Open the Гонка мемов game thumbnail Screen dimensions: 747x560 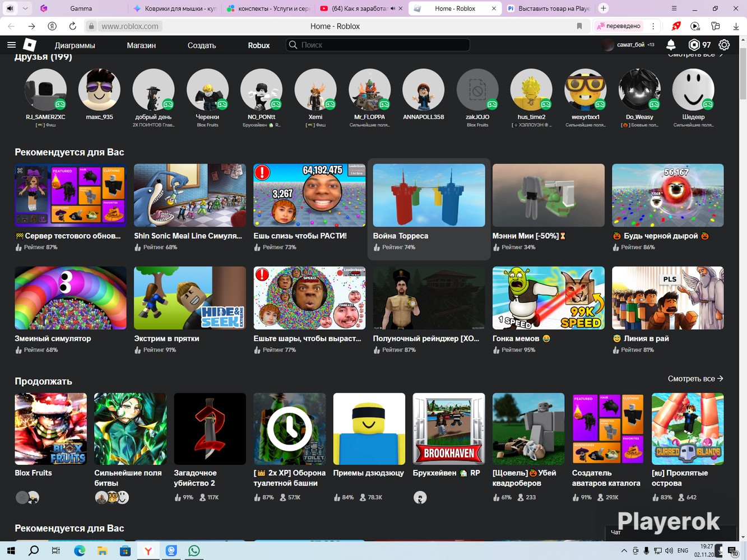(549, 298)
